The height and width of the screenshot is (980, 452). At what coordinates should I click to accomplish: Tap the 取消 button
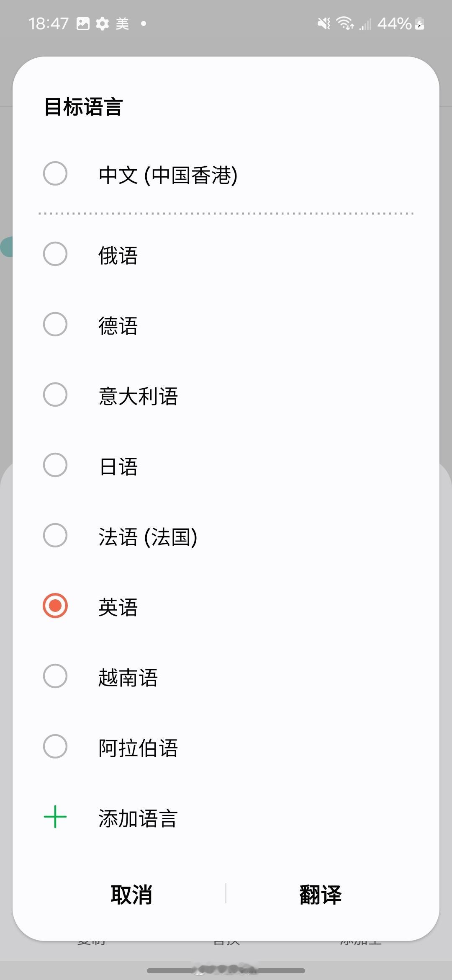[x=131, y=894]
